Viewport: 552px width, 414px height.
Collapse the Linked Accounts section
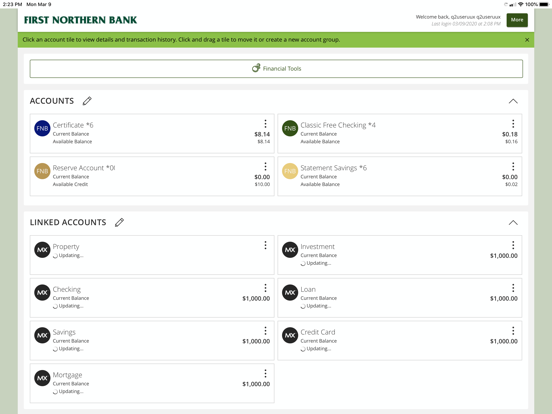(513, 223)
